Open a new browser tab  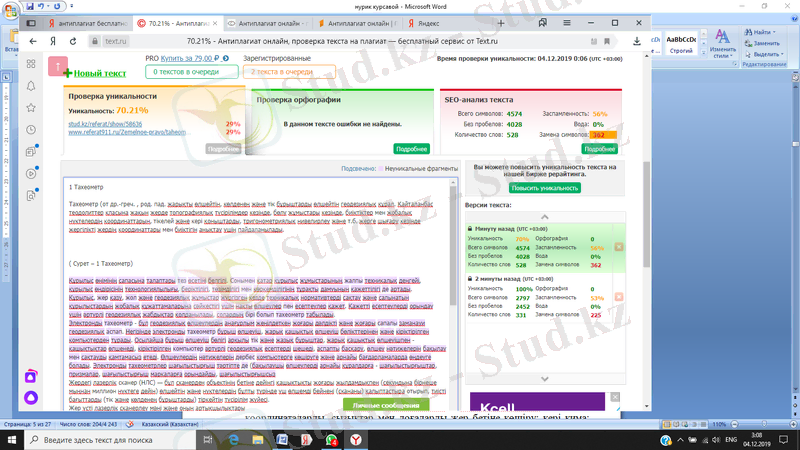click(x=501, y=23)
